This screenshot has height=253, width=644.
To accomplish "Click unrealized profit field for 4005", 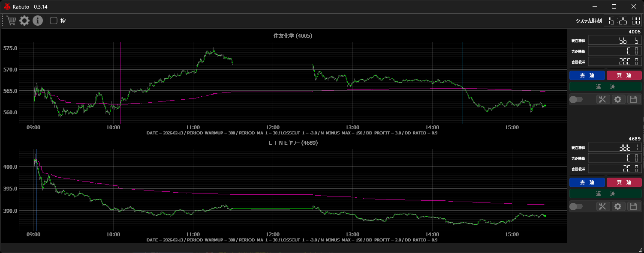I will pos(615,51).
